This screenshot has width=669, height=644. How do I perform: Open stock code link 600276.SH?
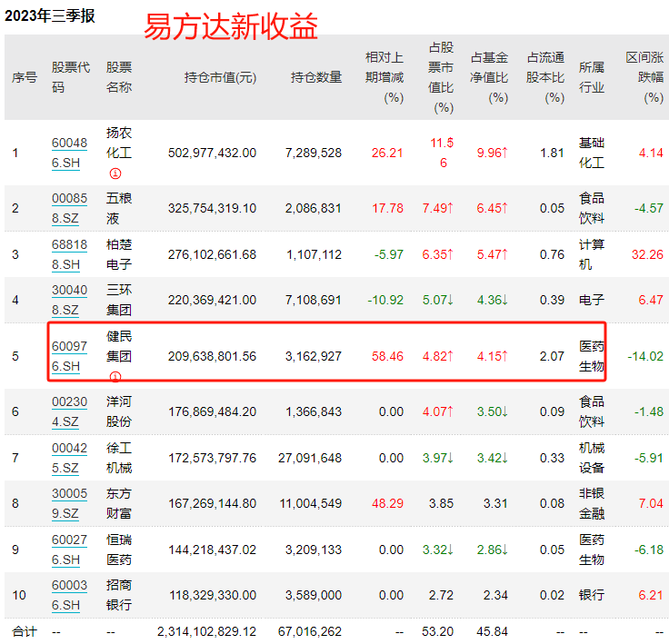[x=69, y=550]
